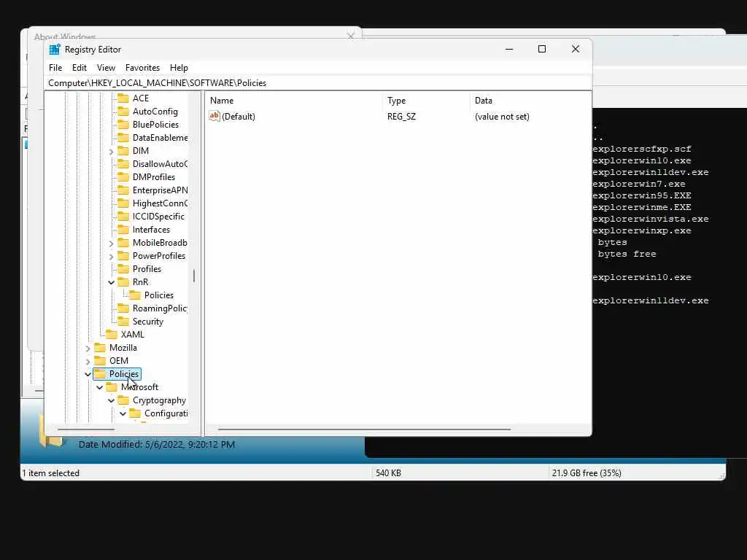
Task: Click the REG_SZ type cell
Action: pyautogui.click(x=402, y=117)
